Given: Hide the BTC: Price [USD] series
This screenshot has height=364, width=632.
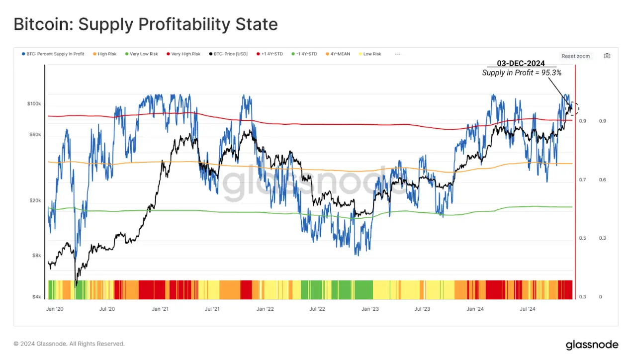Looking at the screenshot, I should coord(229,54).
